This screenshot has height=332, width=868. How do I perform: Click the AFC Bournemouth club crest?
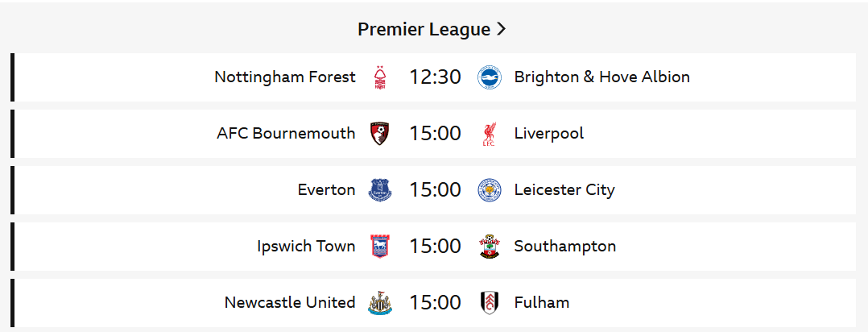click(x=380, y=134)
